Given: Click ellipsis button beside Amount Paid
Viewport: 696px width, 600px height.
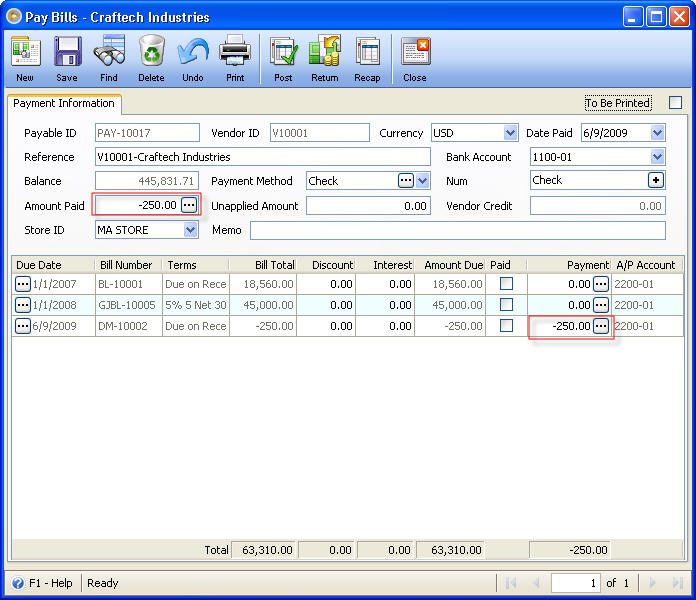Looking at the screenshot, I should [189, 205].
